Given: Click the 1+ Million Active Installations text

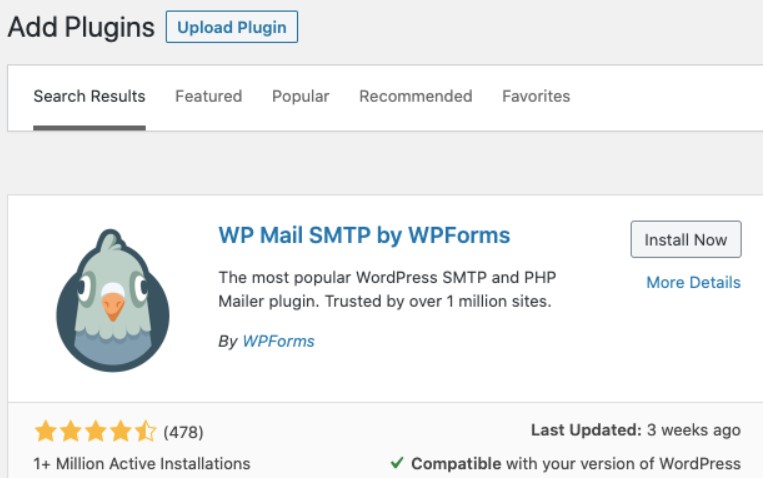Looking at the screenshot, I should [x=142, y=463].
